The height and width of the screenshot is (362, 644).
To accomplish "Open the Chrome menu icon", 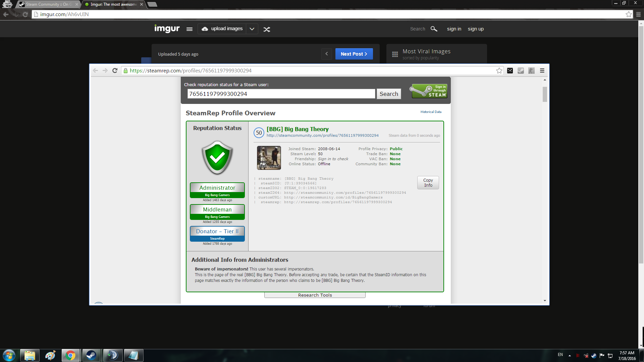I will pos(638,14).
